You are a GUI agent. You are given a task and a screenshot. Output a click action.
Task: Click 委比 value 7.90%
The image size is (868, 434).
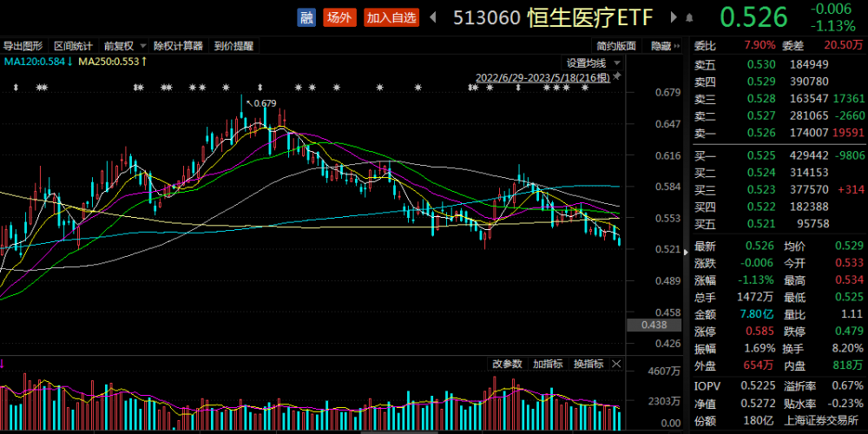(760, 45)
